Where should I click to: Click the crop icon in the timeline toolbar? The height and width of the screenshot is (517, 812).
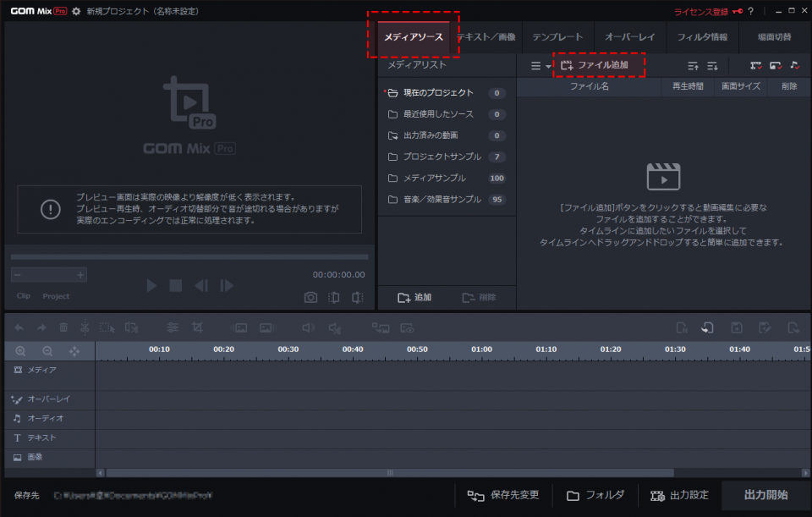coord(197,327)
